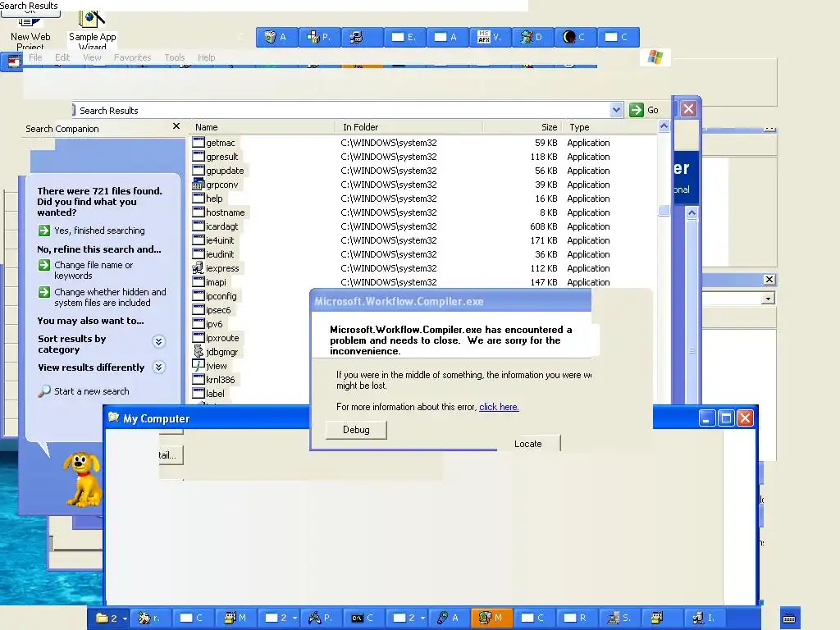Open the New Web Project desktop icon
The width and height of the screenshot is (840, 630).
pyautogui.click(x=30, y=31)
